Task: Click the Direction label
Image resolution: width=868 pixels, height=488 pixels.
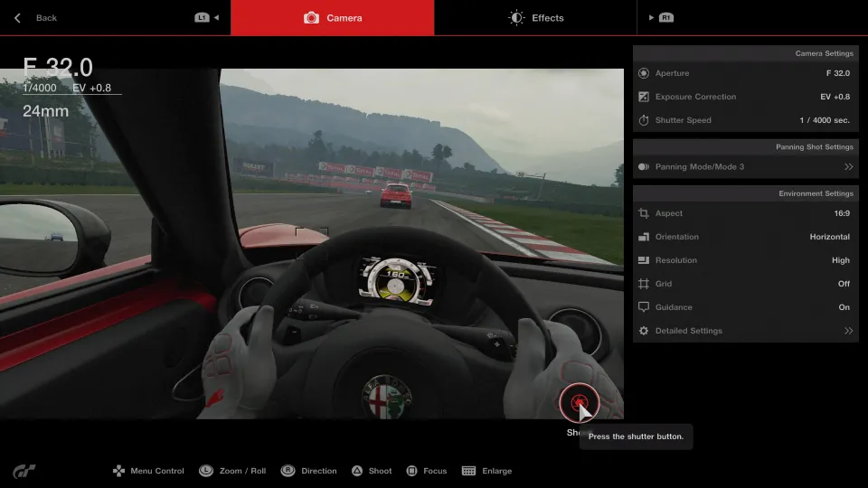Action: click(x=319, y=471)
